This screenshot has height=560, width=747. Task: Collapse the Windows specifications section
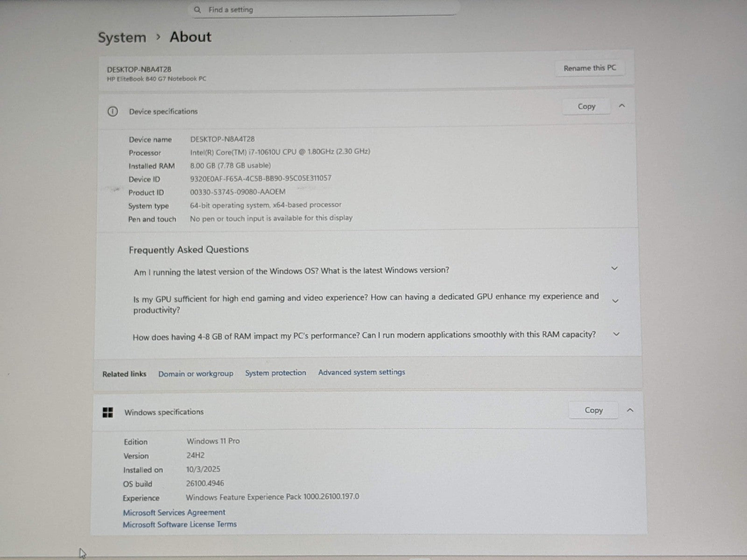[630, 410]
